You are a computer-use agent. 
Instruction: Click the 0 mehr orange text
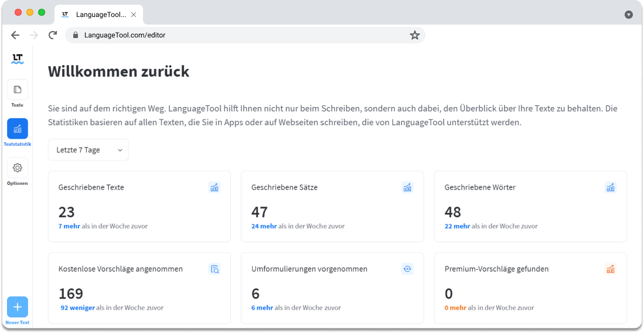(x=455, y=308)
